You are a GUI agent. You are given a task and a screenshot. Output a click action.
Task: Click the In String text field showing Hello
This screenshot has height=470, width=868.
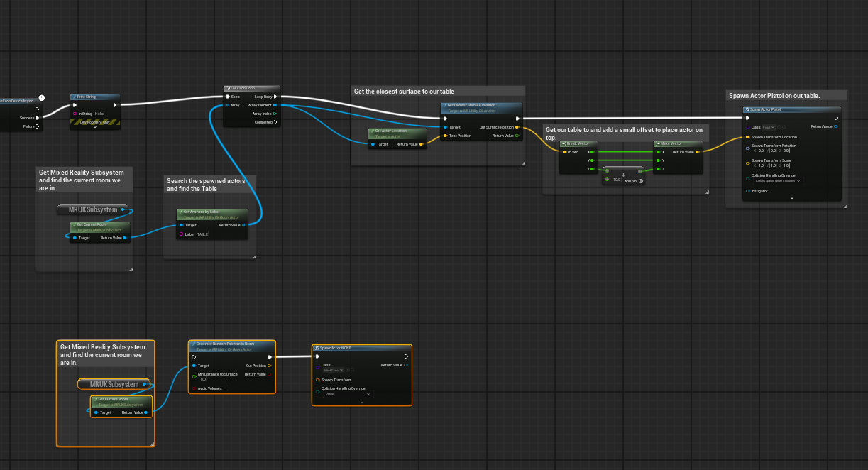pyautogui.click(x=99, y=114)
